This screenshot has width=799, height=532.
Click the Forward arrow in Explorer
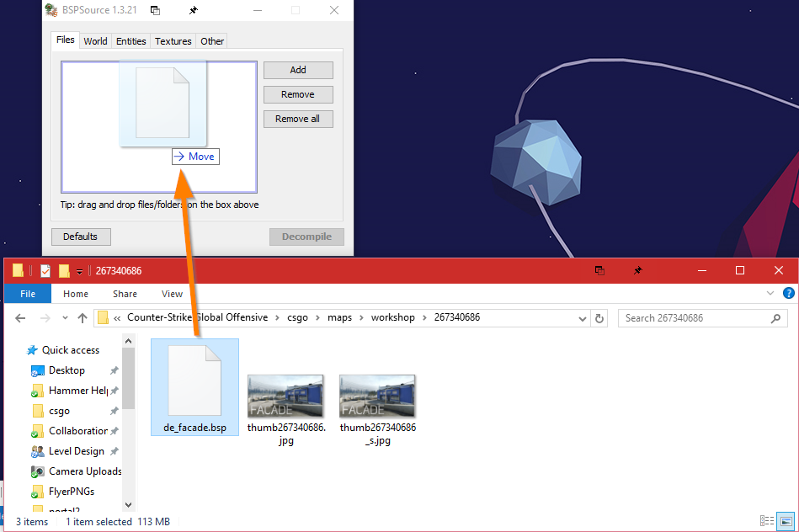[45, 318]
